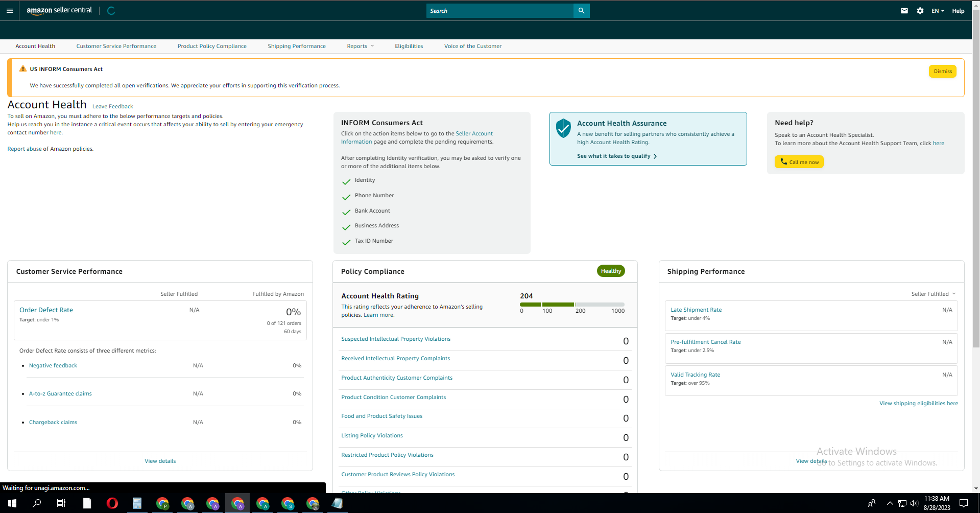Switch to Chrome with photo avatar badge
980x513 pixels.
[313, 503]
